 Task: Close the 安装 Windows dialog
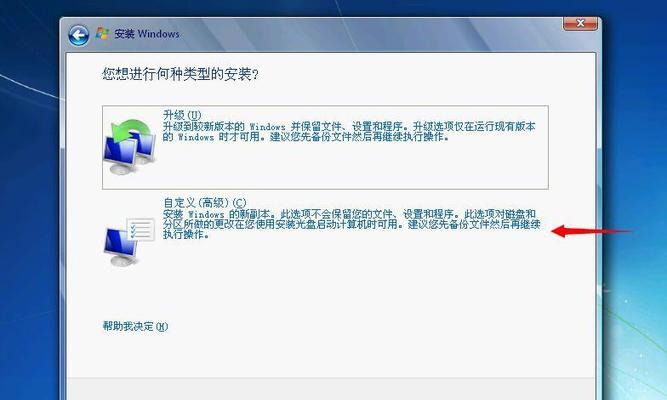coord(580,23)
